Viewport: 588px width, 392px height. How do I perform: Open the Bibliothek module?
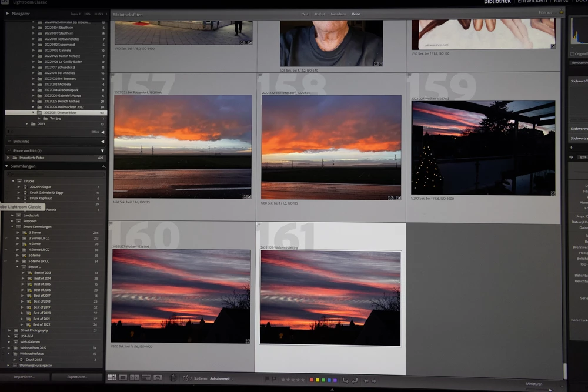point(497,2)
